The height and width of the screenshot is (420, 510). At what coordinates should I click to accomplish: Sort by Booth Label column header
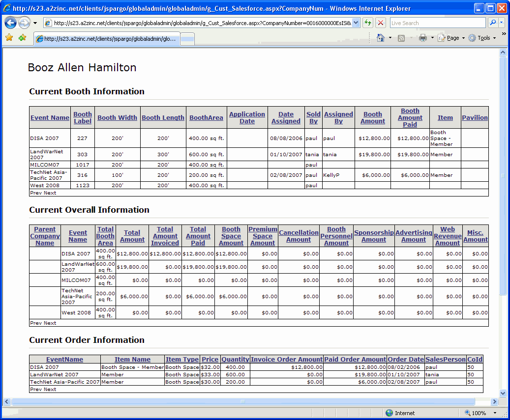tap(83, 117)
